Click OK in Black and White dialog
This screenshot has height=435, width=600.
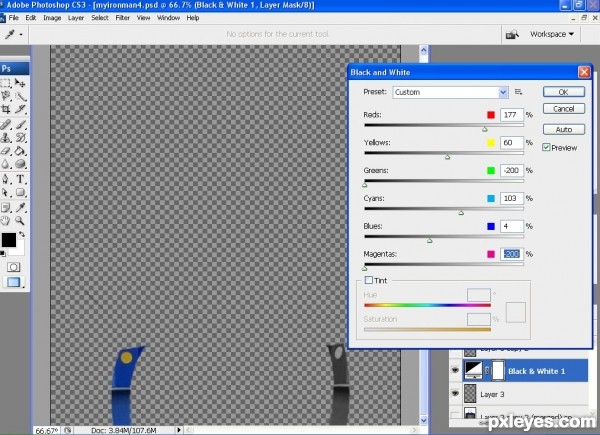pos(564,92)
